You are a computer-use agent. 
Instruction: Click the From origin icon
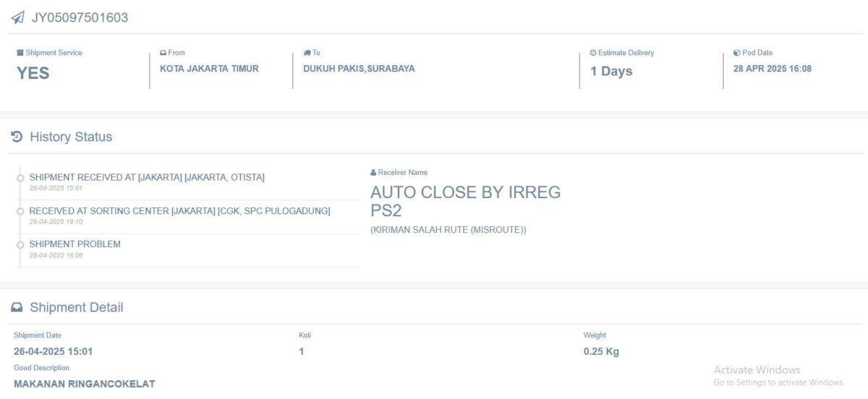click(163, 53)
